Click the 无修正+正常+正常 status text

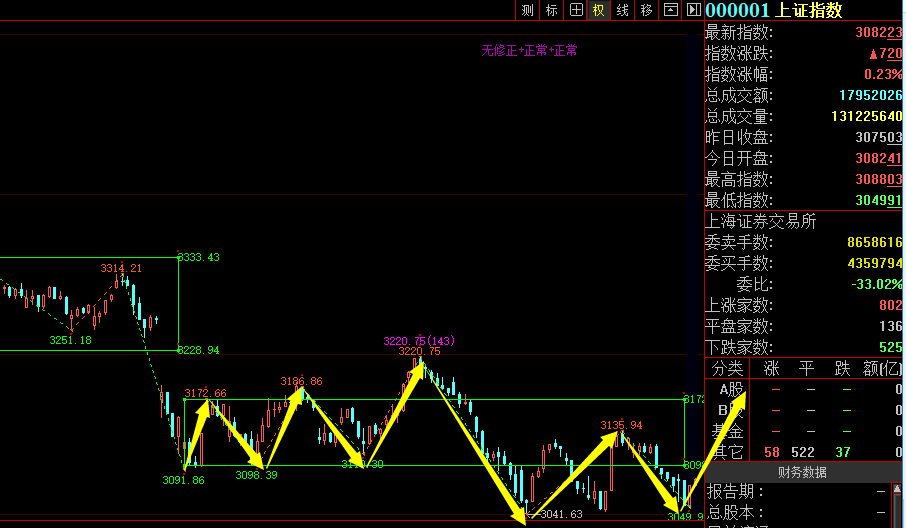pos(529,50)
